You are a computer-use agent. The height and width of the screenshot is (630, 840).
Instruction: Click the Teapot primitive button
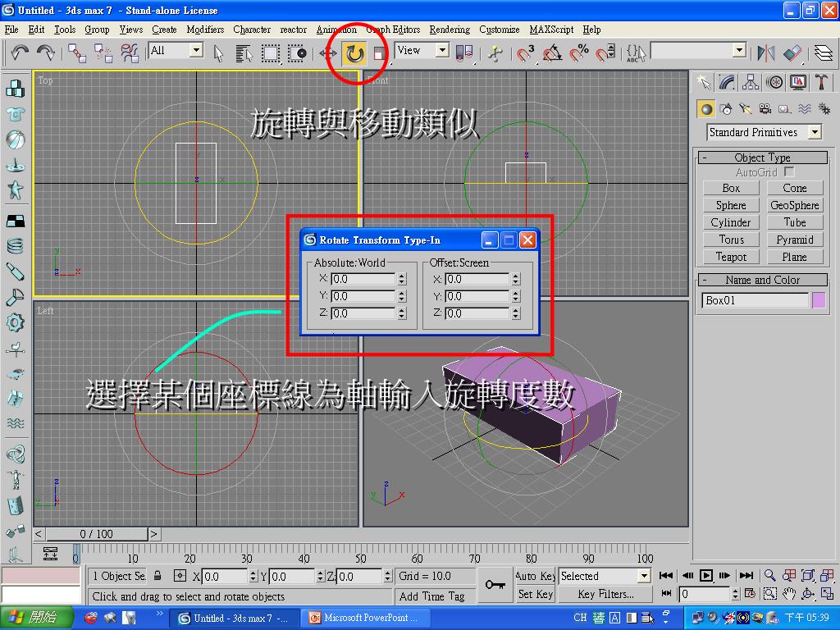click(x=731, y=257)
